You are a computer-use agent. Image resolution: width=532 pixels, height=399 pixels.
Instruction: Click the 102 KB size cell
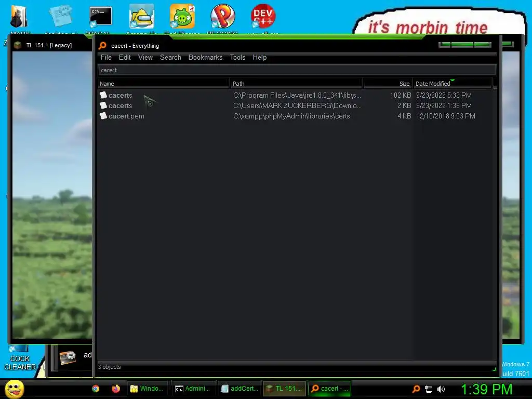tap(401, 96)
